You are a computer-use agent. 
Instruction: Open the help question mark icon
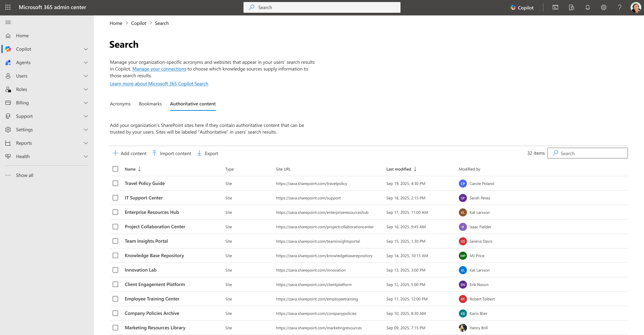point(620,7)
